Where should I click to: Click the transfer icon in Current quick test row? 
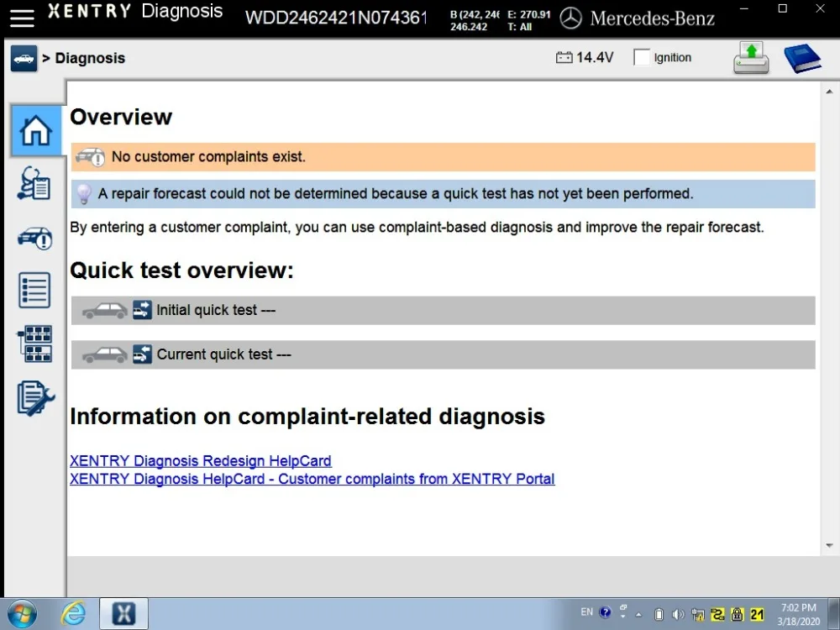(x=142, y=354)
